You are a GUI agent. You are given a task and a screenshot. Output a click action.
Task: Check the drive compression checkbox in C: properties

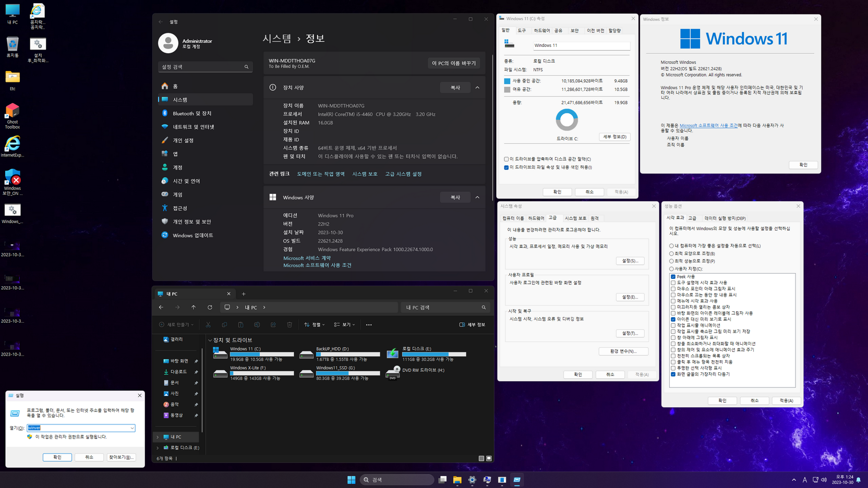click(x=506, y=159)
